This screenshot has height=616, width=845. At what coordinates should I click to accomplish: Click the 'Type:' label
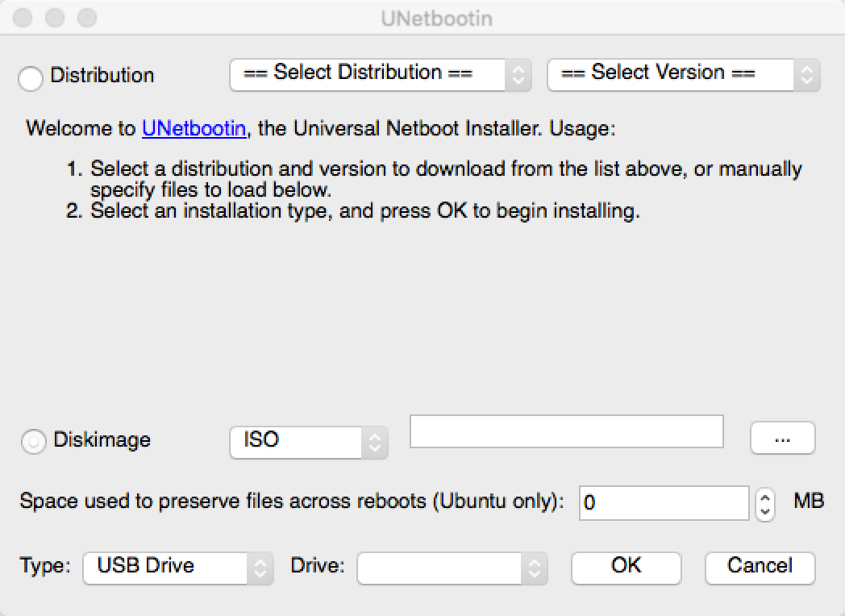click(x=45, y=565)
